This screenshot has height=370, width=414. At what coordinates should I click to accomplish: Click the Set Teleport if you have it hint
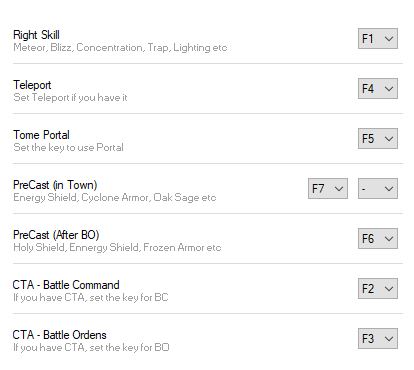point(70,98)
